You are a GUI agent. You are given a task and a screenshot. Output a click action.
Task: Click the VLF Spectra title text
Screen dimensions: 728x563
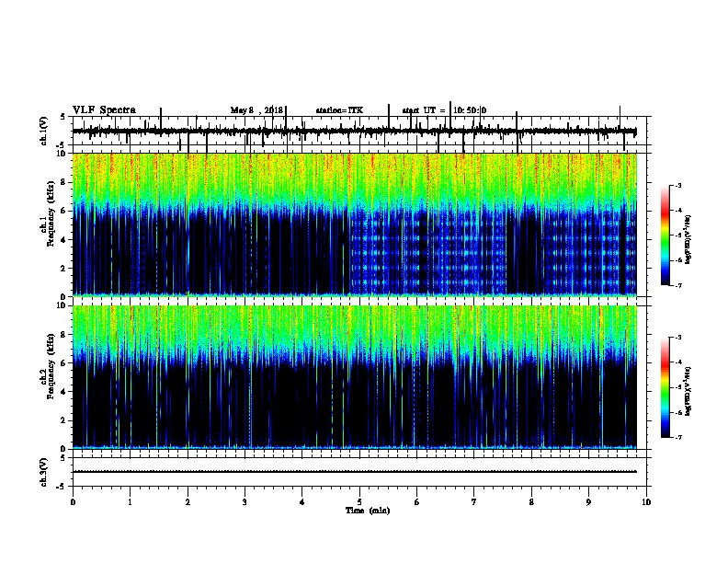pyautogui.click(x=104, y=110)
